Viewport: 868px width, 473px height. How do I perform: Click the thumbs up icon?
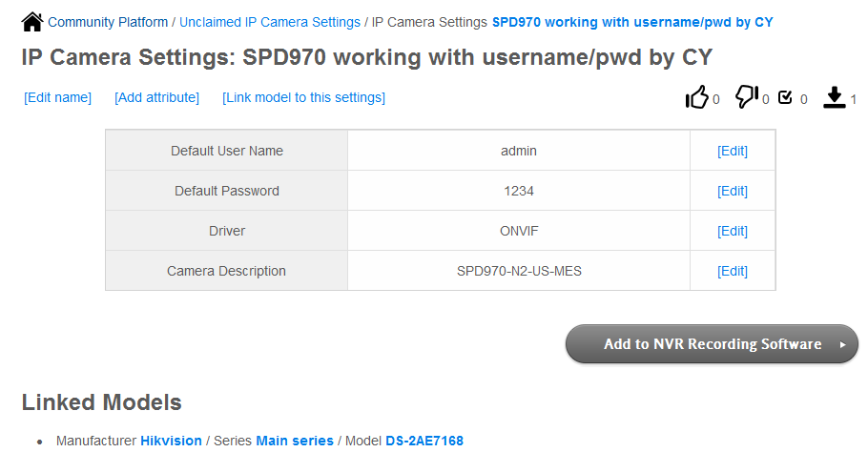[697, 97]
